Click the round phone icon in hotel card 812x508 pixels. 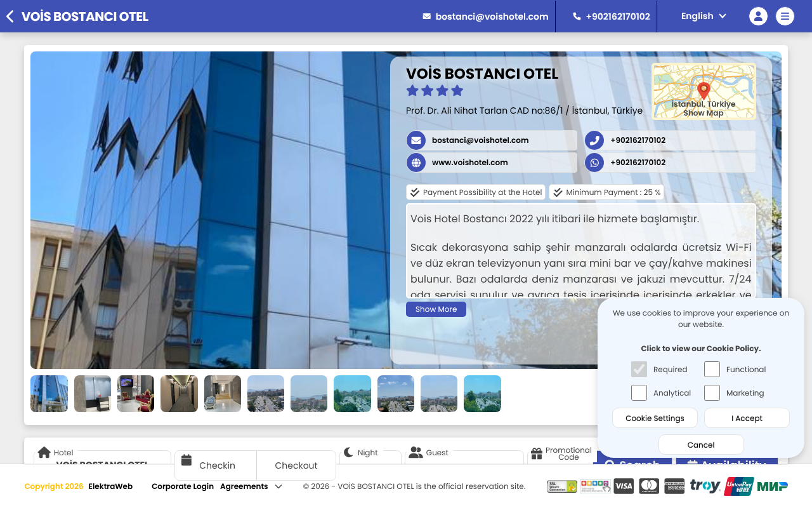[x=594, y=140]
